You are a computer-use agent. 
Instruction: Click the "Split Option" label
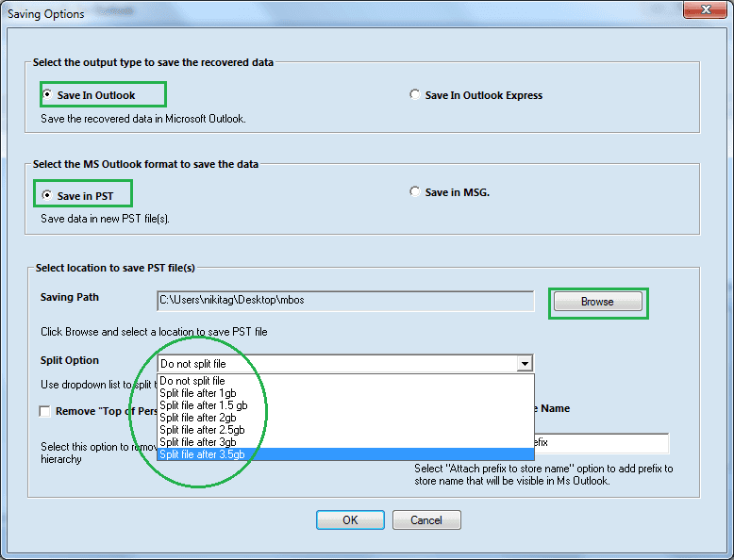tap(70, 360)
